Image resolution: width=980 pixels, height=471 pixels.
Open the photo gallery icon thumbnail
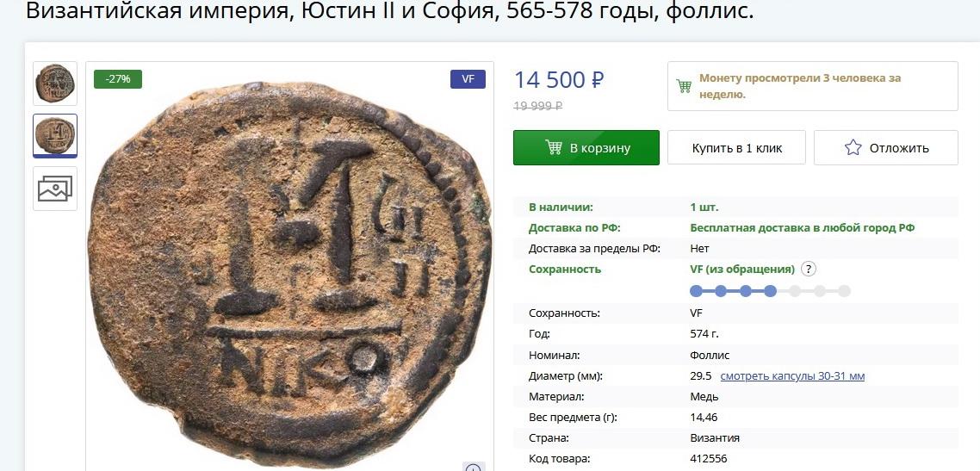[x=55, y=189]
